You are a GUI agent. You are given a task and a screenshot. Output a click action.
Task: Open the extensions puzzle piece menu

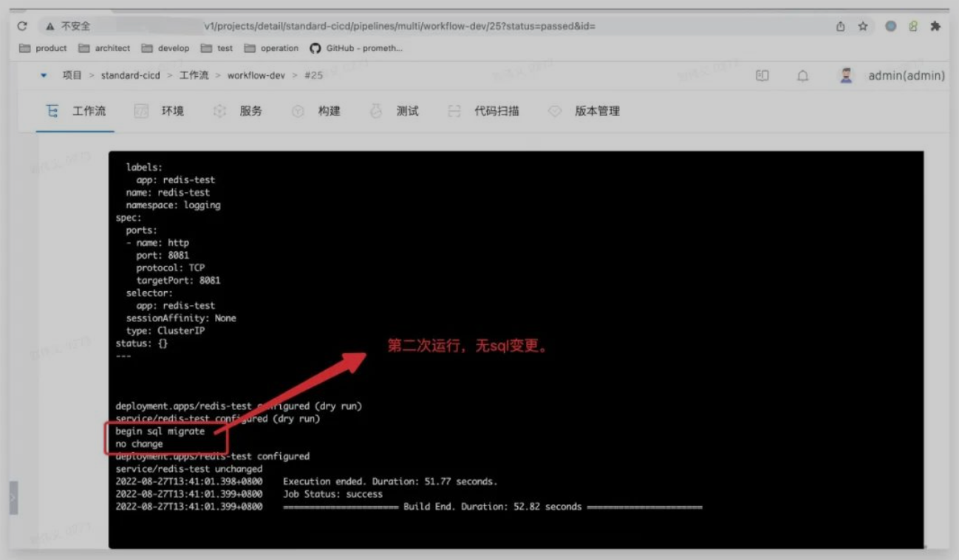coord(935,26)
